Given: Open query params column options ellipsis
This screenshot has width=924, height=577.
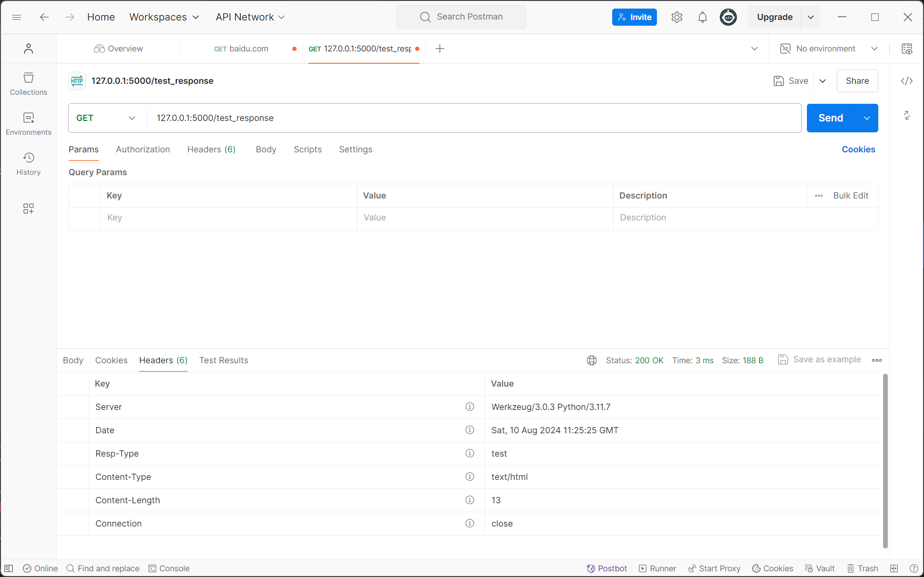Looking at the screenshot, I should point(819,196).
